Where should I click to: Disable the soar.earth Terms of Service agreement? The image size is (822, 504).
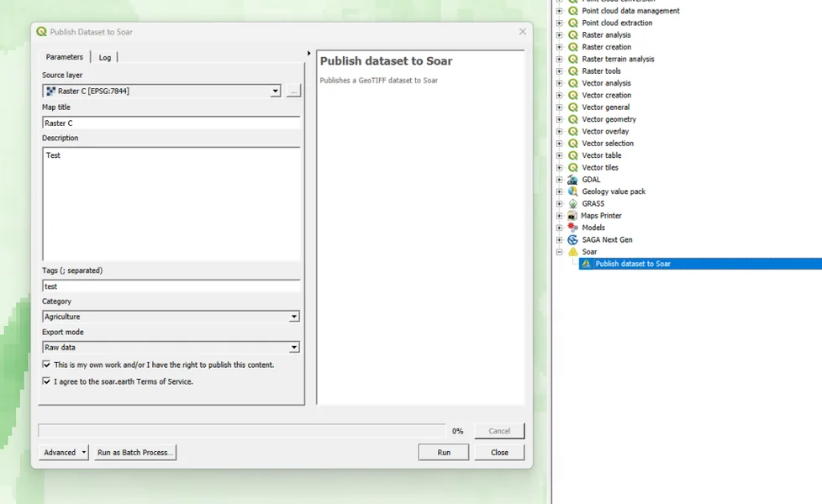click(48, 381)
